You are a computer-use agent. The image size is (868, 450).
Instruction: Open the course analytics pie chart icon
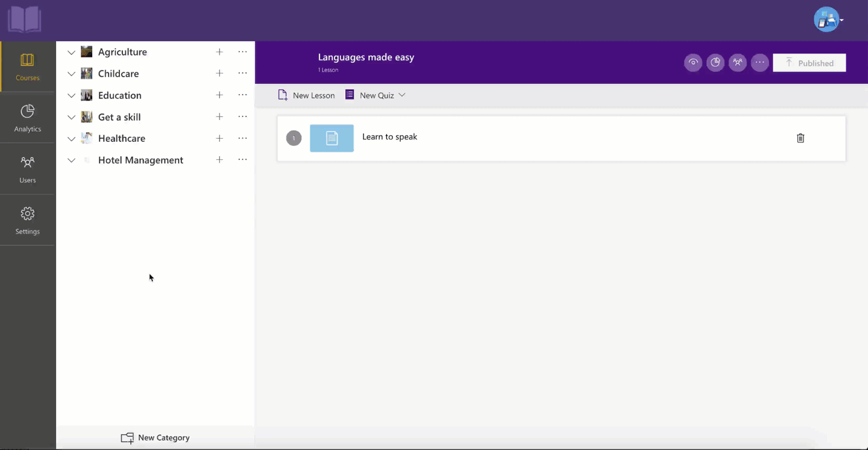[715, 62]
